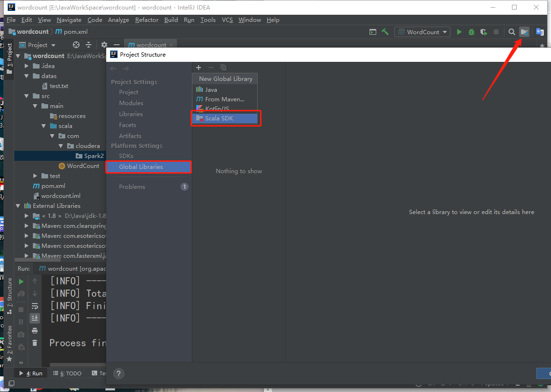The height and width of the screenshot is (392, 551).
Task: Open Project Structure help question mark
Action: (119, 374)
